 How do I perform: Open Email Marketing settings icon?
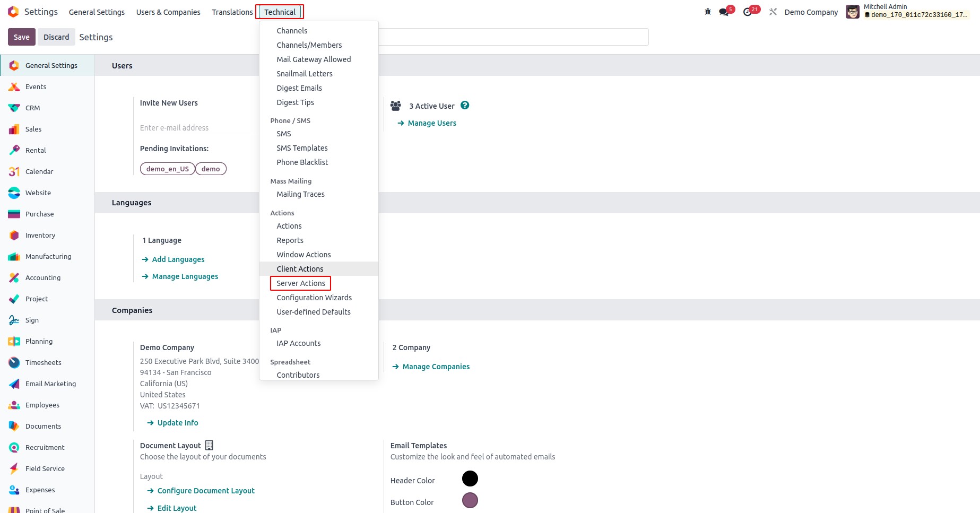14,384
